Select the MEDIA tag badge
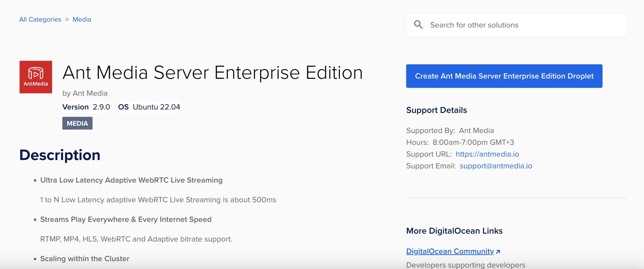Viewport: 644px width, 269px height. (77, 123)
